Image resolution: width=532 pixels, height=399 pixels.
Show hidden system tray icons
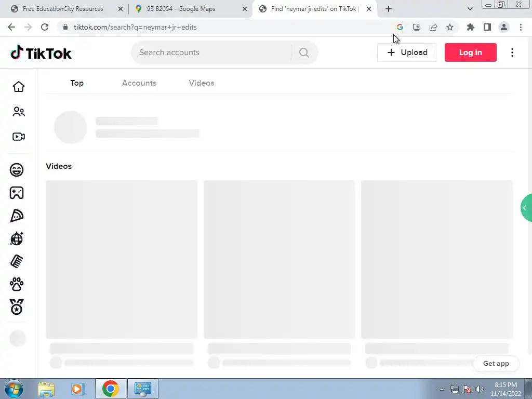[442, 389]
